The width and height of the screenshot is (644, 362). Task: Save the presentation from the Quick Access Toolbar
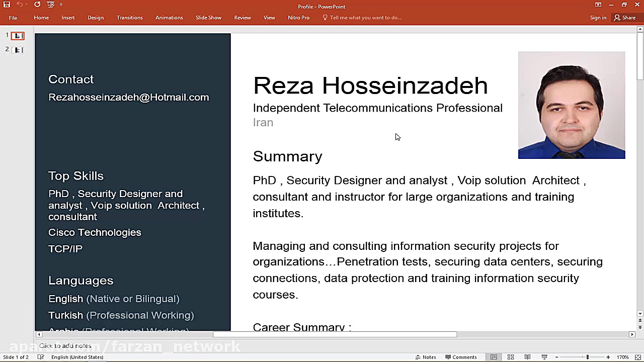(7, 5)
